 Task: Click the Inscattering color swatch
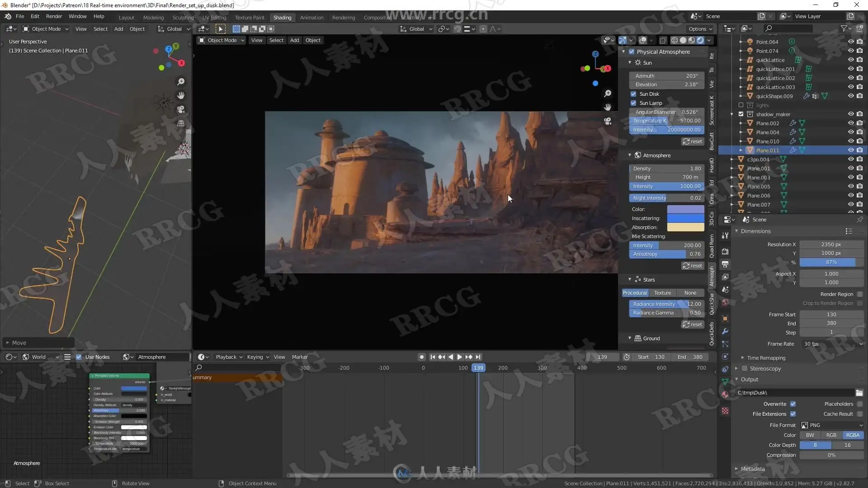point(685,218)
